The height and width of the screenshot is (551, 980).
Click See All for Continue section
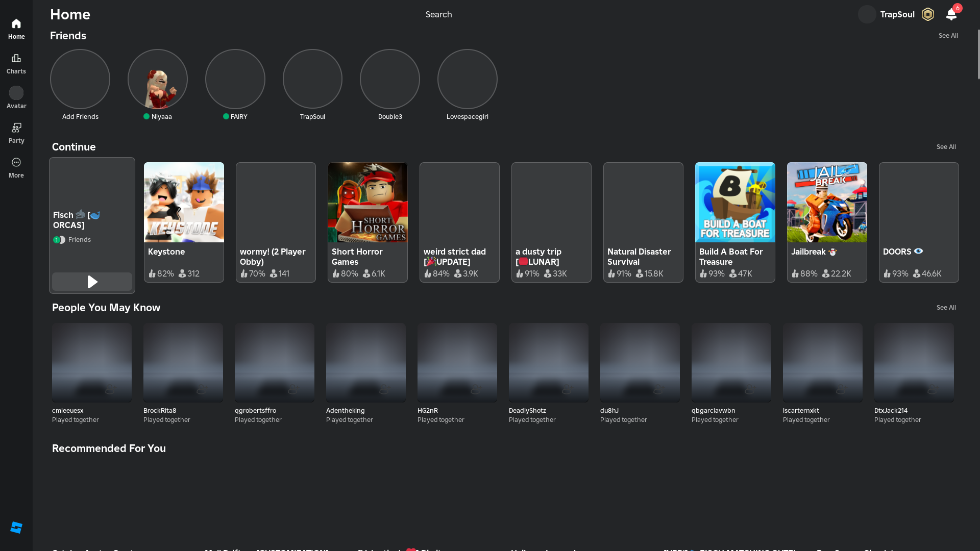pyautogui.click(x=946, y=147)
